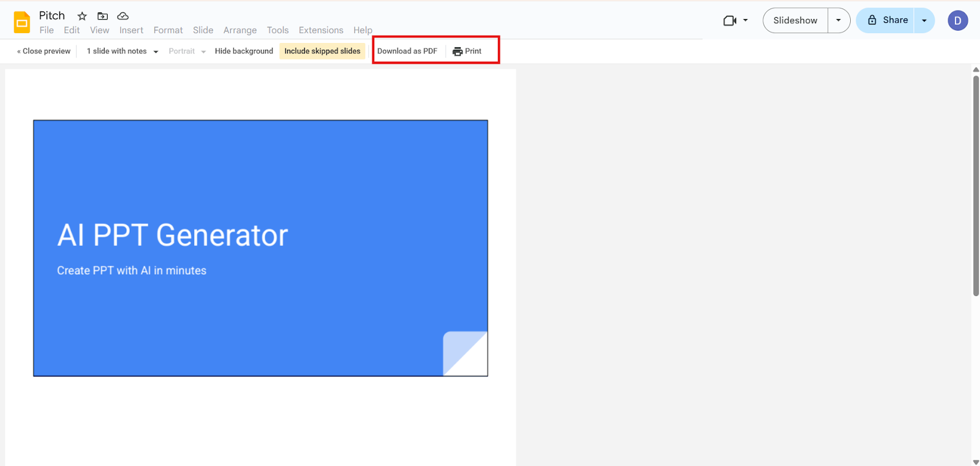The image size is (980, 466).
Task: Open the Tools menu
Action: click(x=277, y=30)
